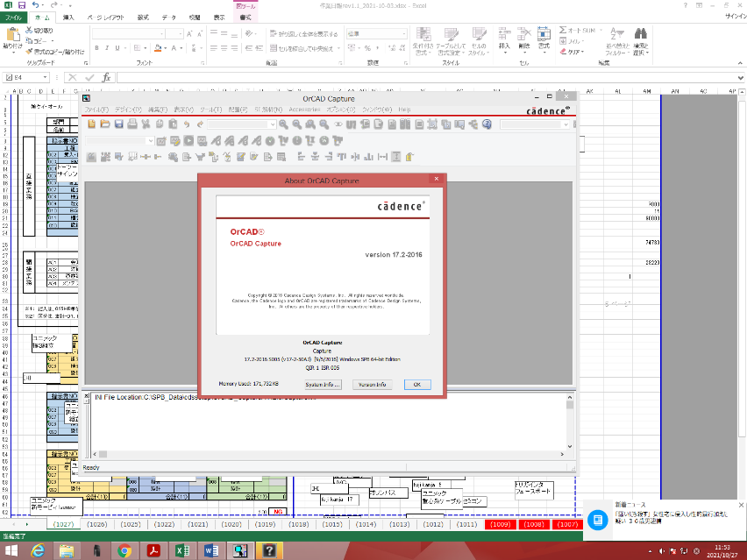This screenshot has width=747, height=560.
Task: Click the Excel format painter brush button
Action: pos(54,52)
